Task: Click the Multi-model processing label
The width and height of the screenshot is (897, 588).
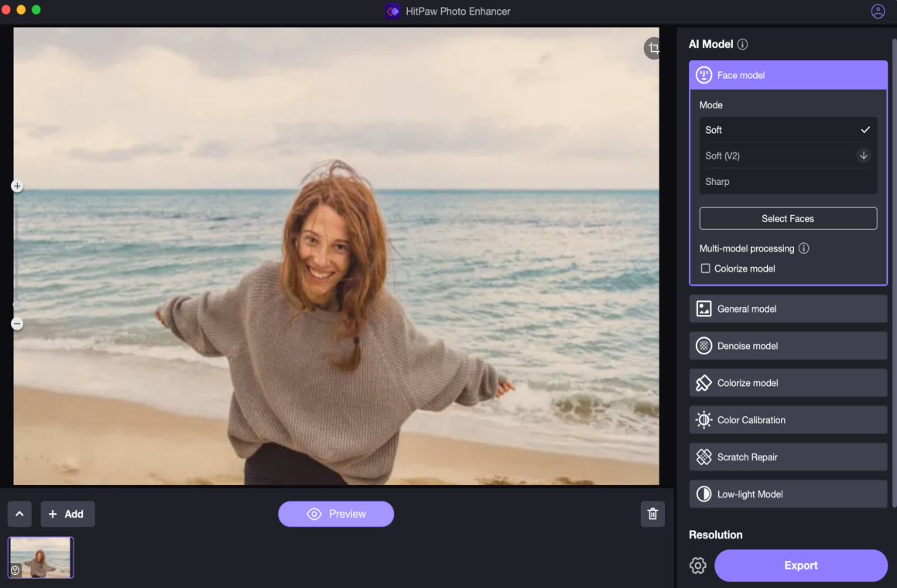Action: point(747,248)
